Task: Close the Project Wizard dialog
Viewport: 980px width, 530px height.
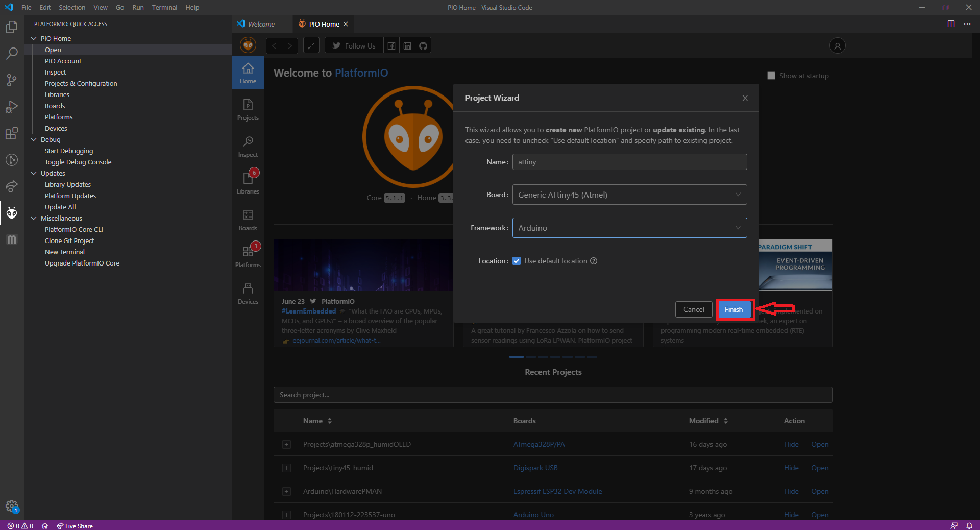Action: click(x=745, y=98)
